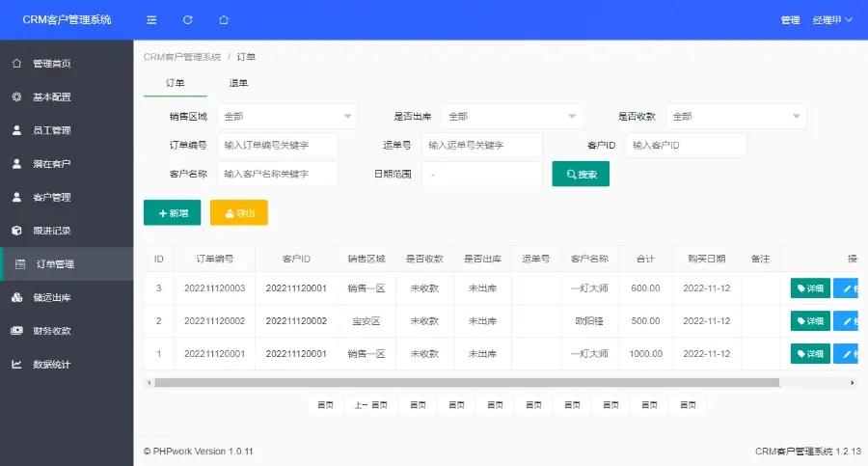Click the 1000.00 total cell
Image resolution: width=868 pixels, height=466 pixels.
point(645,353)
